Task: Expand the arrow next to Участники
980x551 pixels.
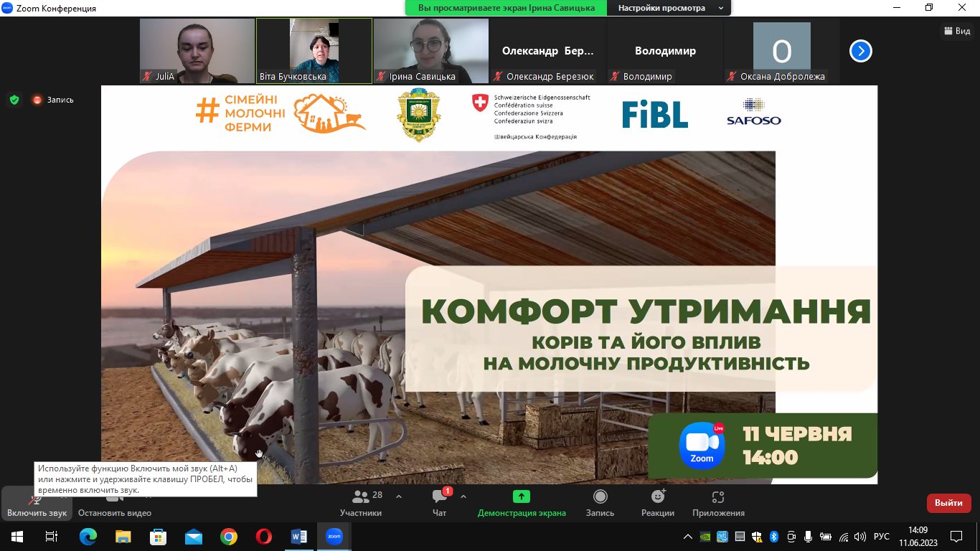Action: click(x=399, y=496)
